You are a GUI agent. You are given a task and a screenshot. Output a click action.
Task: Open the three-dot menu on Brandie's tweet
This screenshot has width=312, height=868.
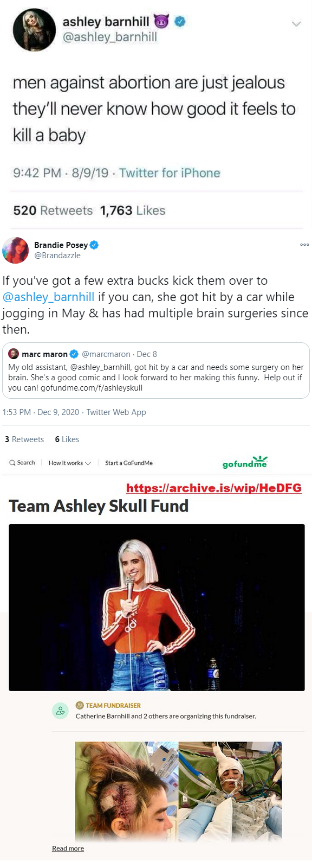pos(304,245)
